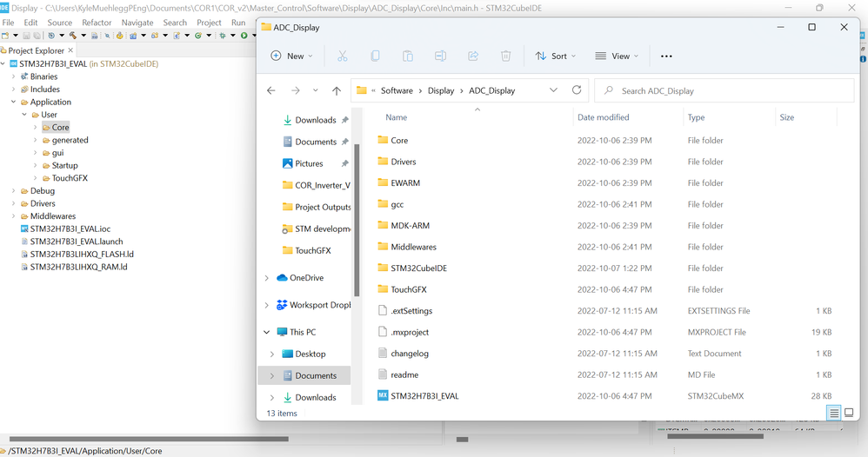Screen dimensions: 868x457
Task: Click the navigation pane vertical scrollbar
Action: click(x=357, y=220)
